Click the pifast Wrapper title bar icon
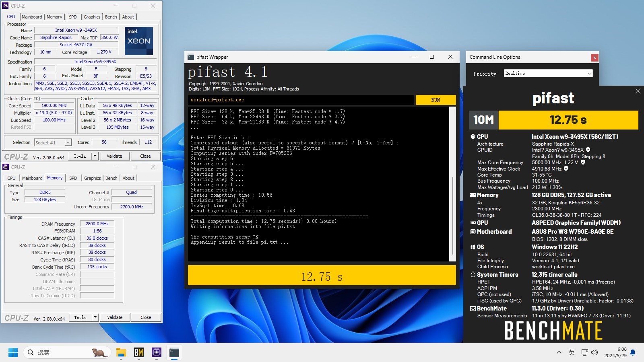The image size is (644, 362). point(191,57)
